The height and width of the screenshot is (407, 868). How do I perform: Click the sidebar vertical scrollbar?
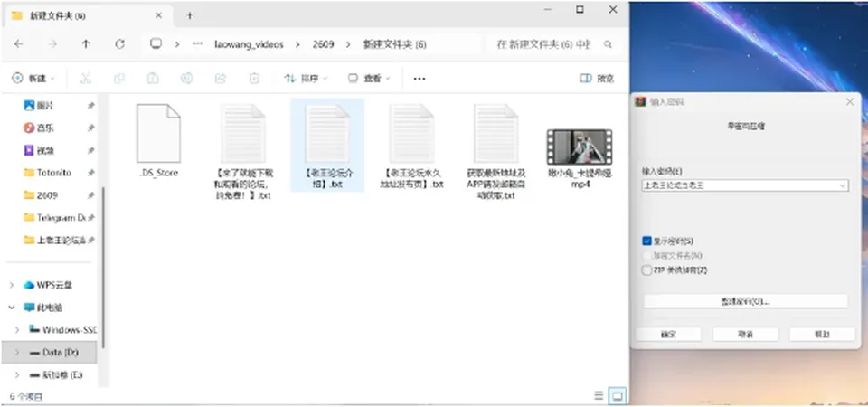(103, 269)
